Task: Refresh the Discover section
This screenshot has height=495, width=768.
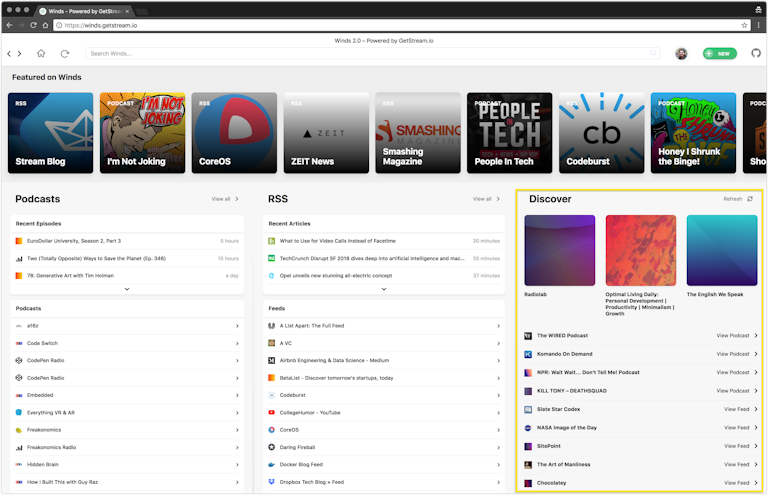Action: pyautogui.click(x=738, y=199)
